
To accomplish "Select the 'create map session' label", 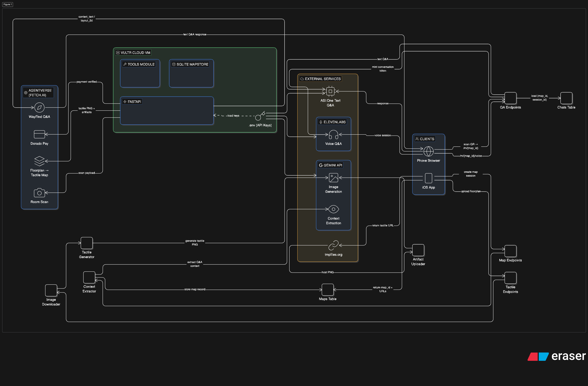I will [x=471, y=174].
